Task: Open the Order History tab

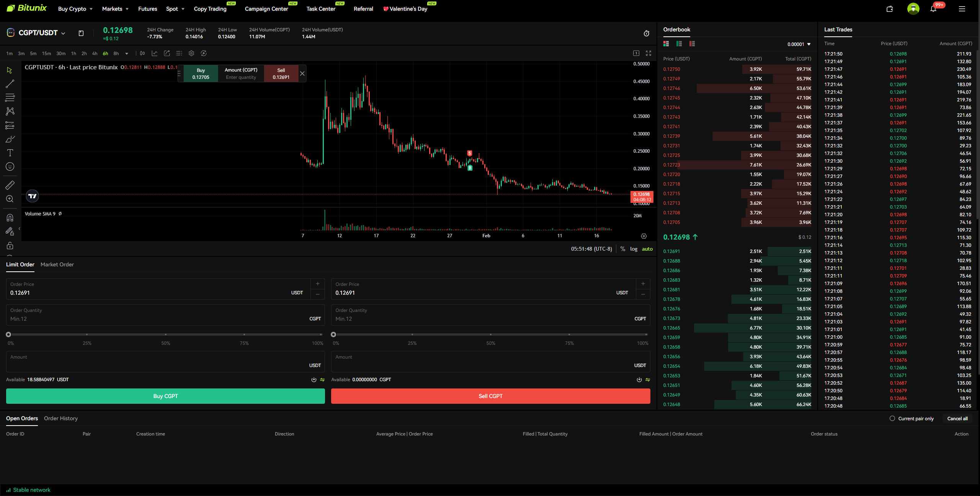Action: coord(61,418)
